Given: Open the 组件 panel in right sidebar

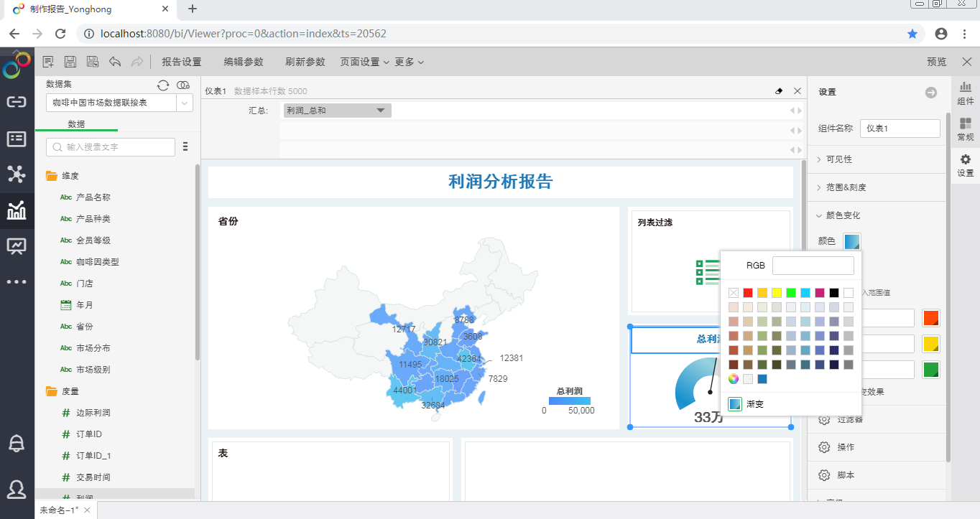Looking at the screenshot, I should pos(966,93).
